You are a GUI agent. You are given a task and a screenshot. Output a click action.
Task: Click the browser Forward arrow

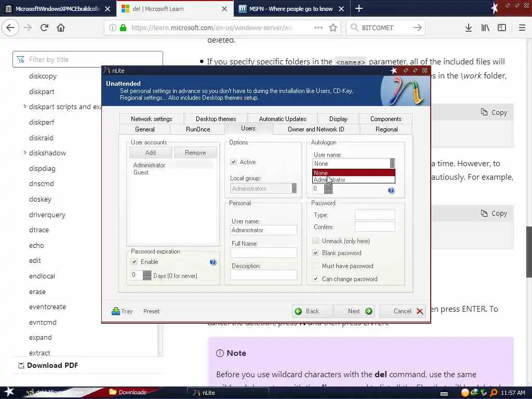[x=28, y=28]
